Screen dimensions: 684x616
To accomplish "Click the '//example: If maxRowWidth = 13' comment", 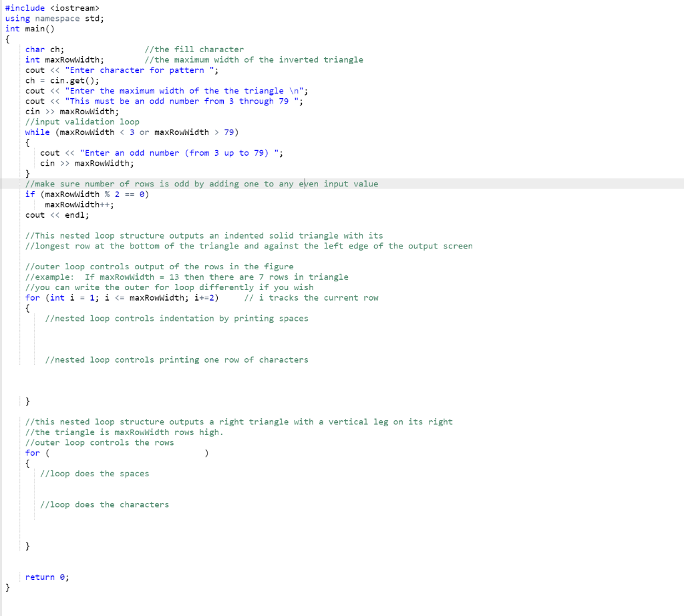I will pos(187,277).
